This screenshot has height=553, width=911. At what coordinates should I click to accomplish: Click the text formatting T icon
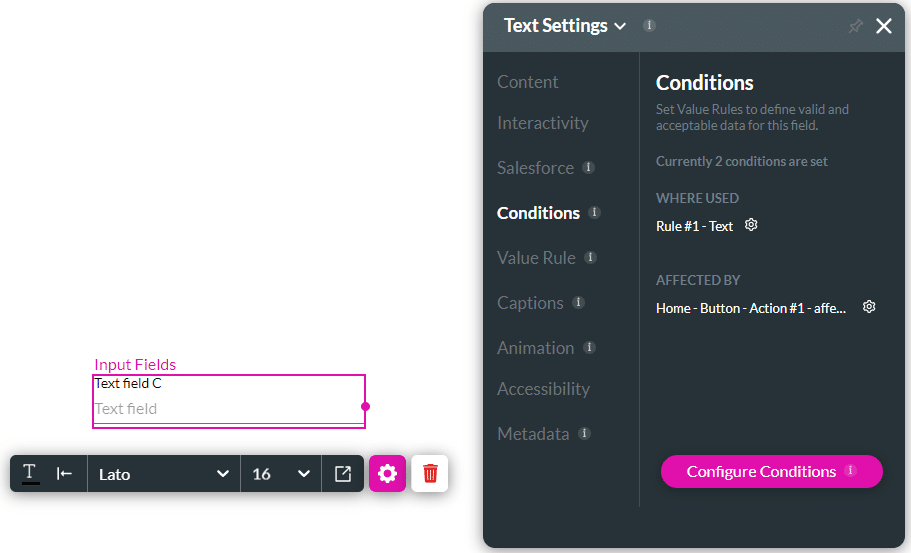30,473
